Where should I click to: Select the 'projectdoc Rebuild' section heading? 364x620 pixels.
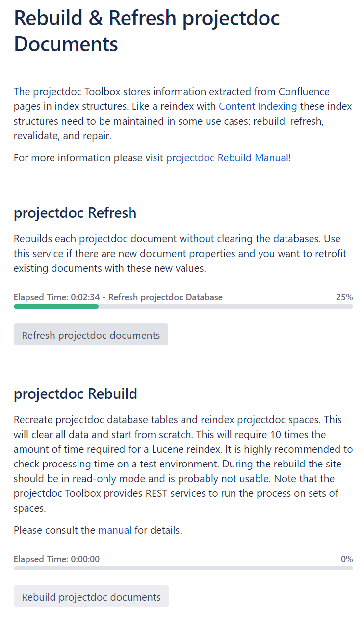[76, 394]
